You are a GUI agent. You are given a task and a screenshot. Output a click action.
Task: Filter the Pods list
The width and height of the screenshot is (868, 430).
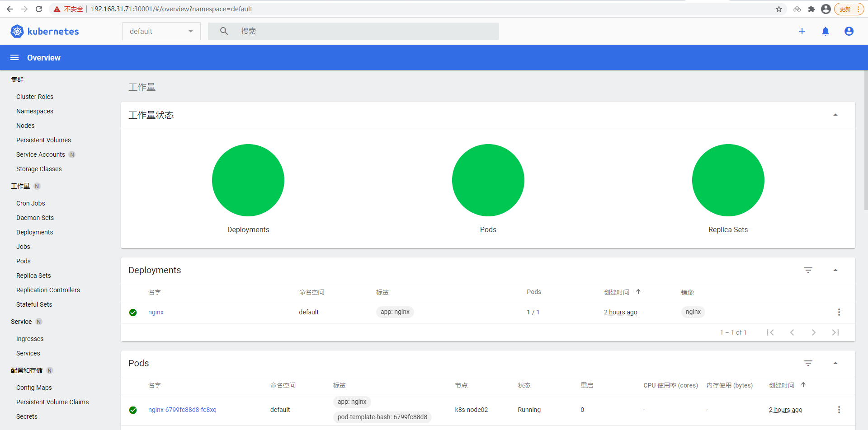(x=808, y=363)
